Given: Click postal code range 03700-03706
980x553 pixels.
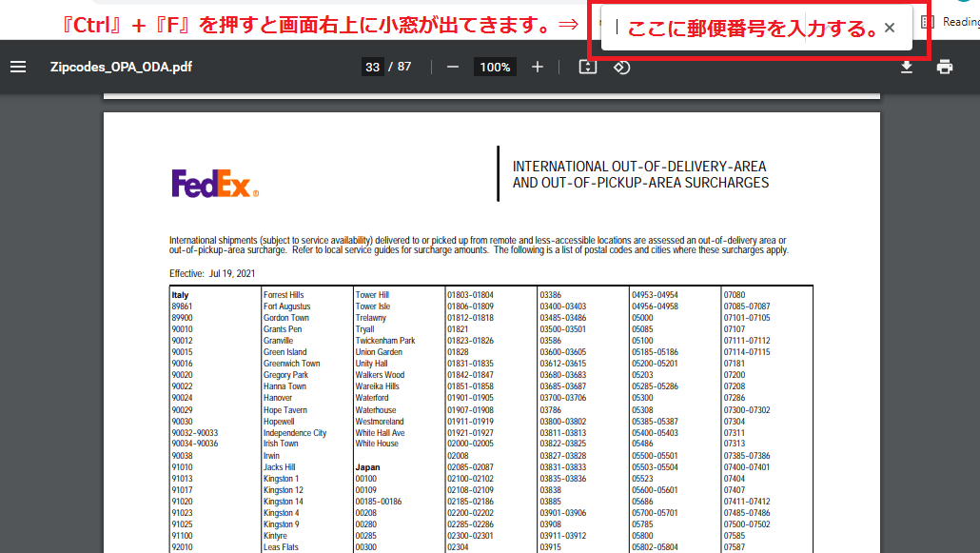Looking at the screenshot, I should click(563, 398).
